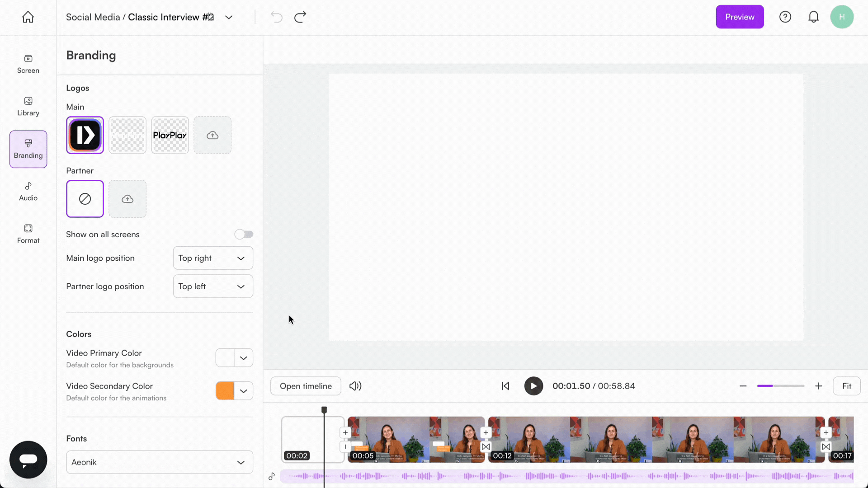Expand the Aeonik font selector
This screenshot has width=868, height=488.
coord(159,462)
